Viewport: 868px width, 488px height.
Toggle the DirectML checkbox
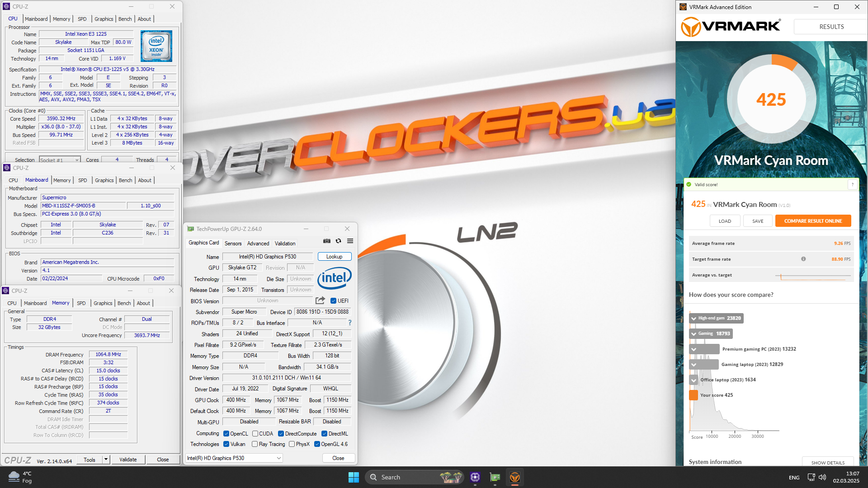324,434
